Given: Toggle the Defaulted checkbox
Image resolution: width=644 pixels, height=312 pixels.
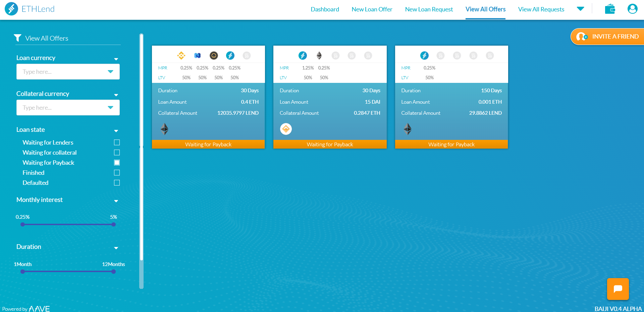Looking at the screenshot, I should tap(117, 183).
